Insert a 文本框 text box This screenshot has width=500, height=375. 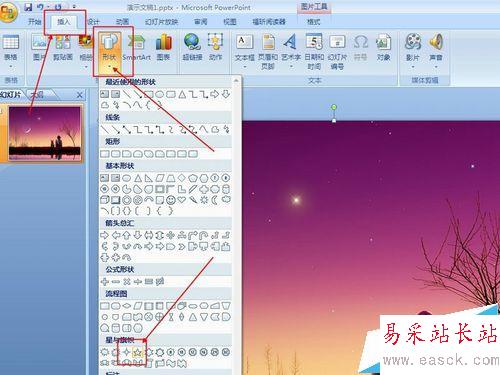(245, 51)
